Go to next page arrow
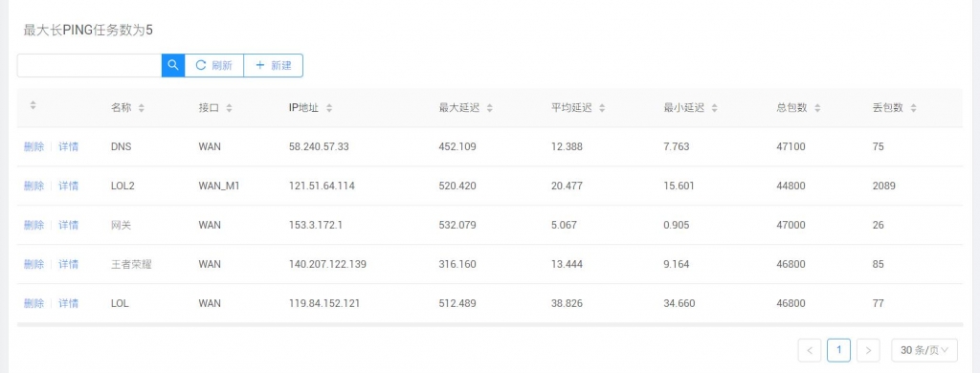 click(868, 350)
